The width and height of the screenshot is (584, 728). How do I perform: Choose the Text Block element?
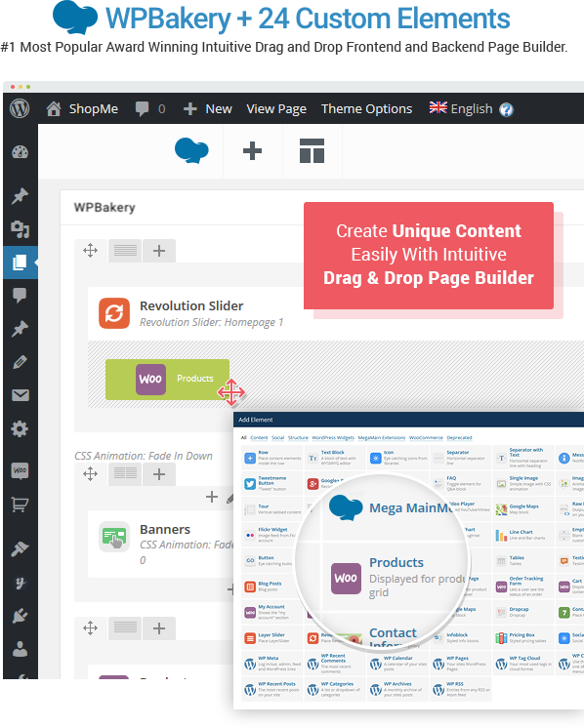335,458
